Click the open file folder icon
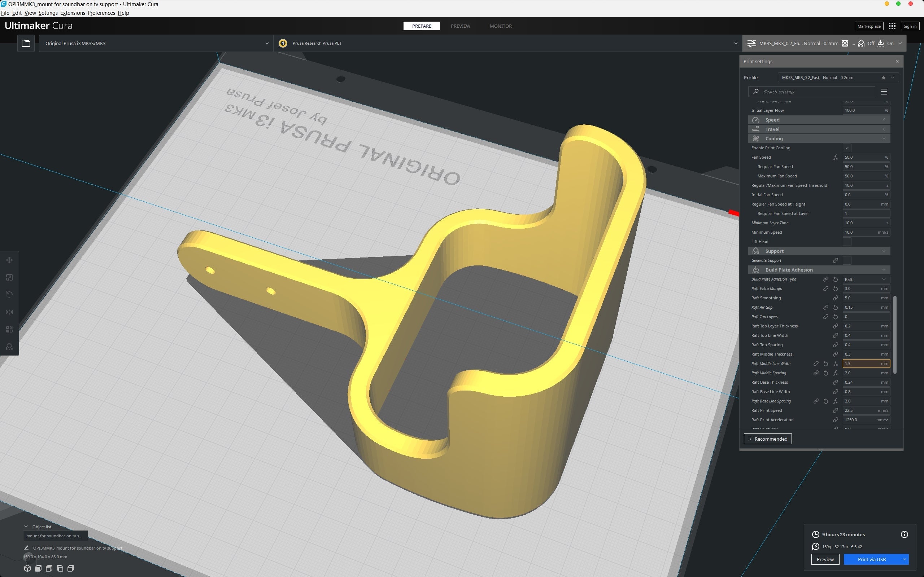 point(26,43)
